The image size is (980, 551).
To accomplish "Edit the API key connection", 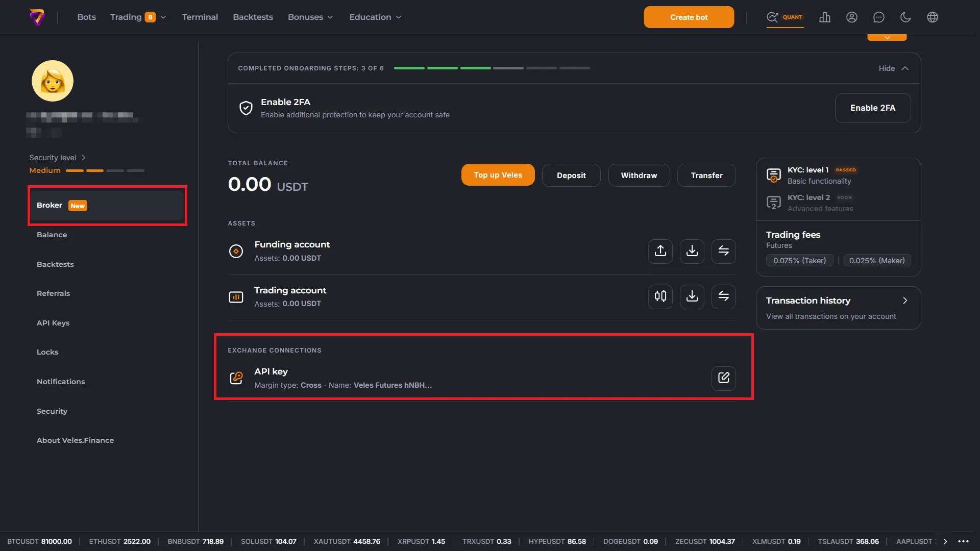I will pos(724,378).
